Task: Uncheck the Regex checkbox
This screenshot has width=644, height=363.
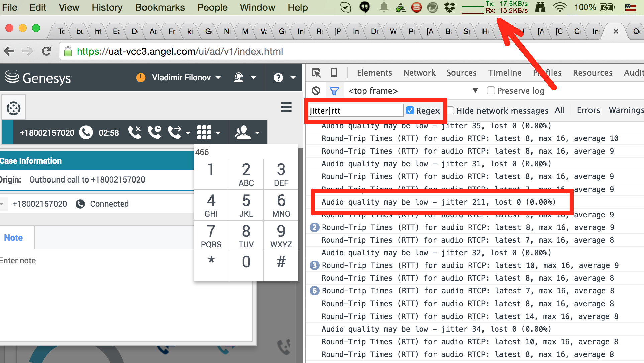Action: click(x=410, y=111)
